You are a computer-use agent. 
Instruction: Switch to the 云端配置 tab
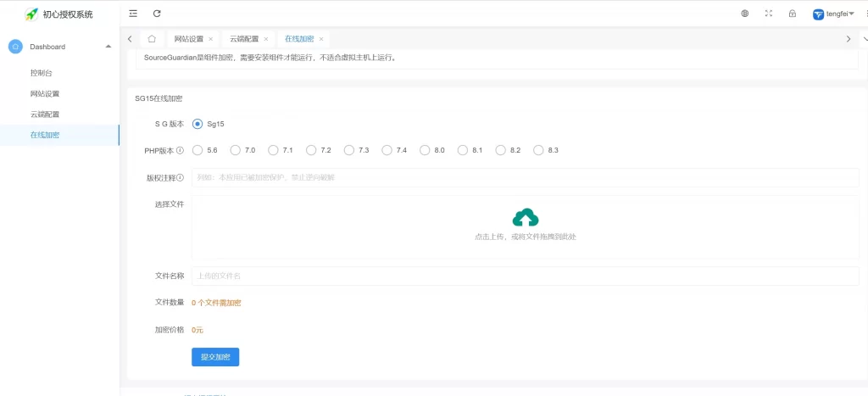(244, 39)
